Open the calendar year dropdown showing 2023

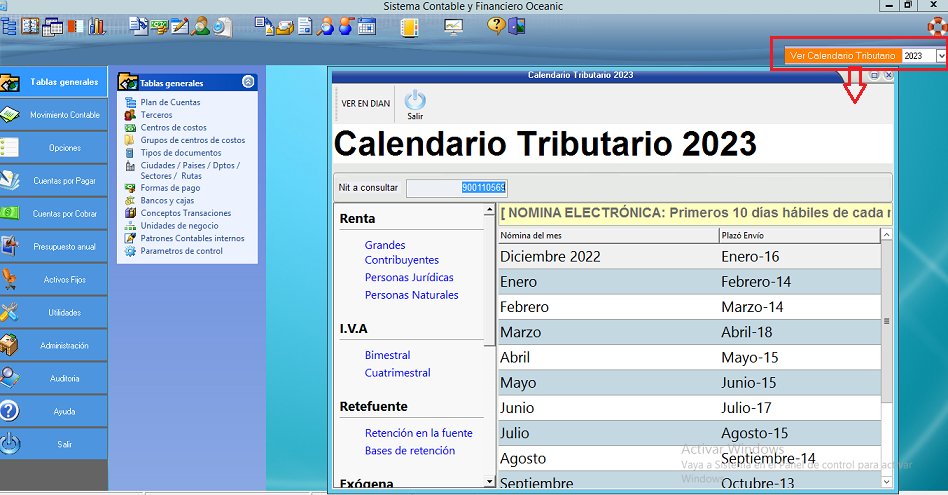click(x=940, y=56)
